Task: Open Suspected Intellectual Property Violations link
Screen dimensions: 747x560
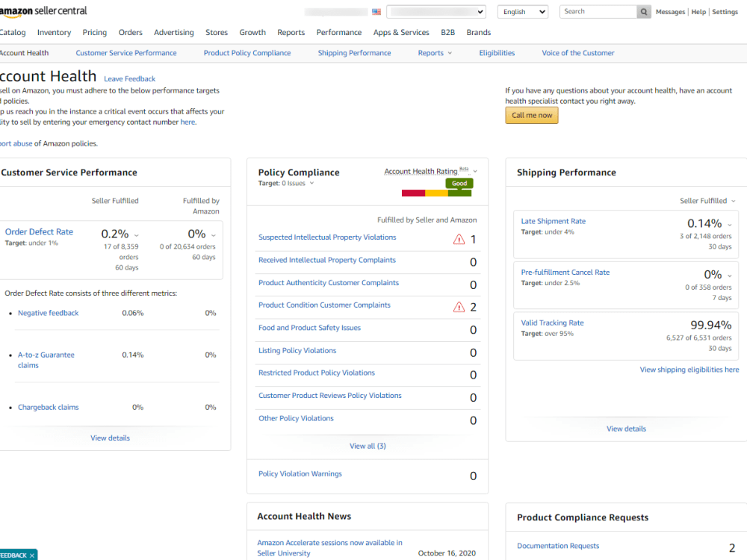Action: (x=327, y=237)
